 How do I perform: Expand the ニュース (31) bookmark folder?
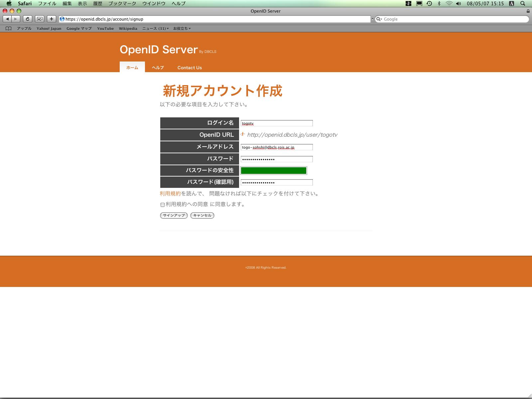click(x=155, y=29)
